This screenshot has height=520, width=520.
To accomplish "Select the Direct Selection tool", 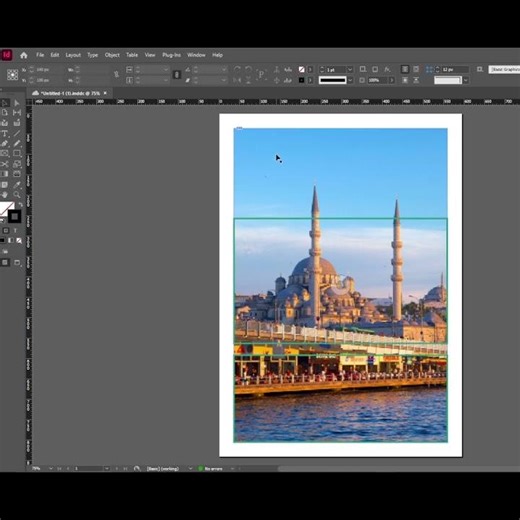I will click(17, 103).
